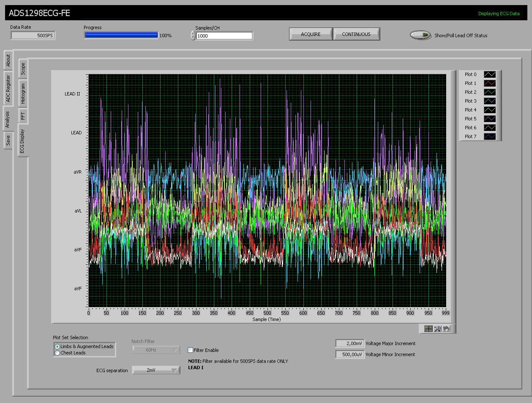
Task: Click the Voltage Major Increment field
Action: point(349,343)
